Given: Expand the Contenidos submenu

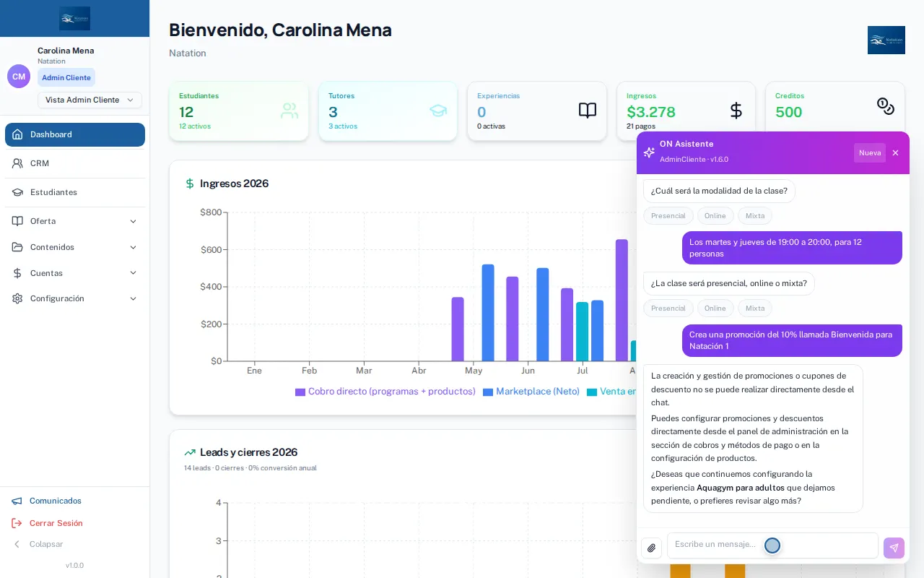Looking at the screenshot, I should tap(133, 247).
